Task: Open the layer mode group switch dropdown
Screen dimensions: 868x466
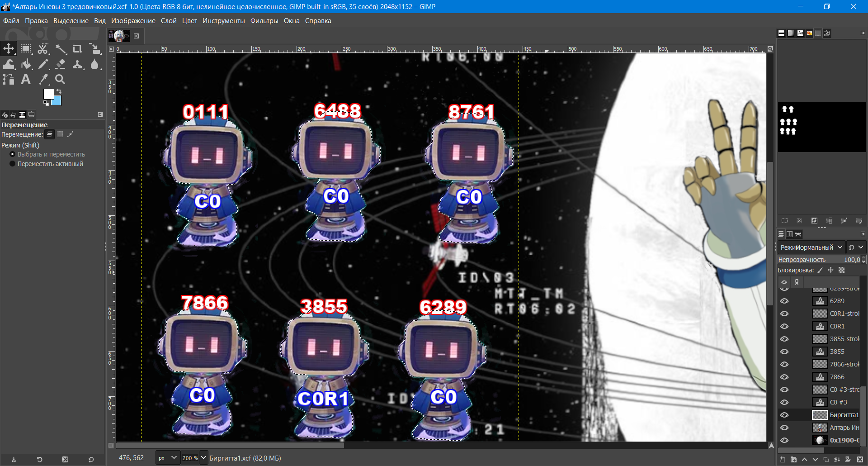Action: pos(856,247)
